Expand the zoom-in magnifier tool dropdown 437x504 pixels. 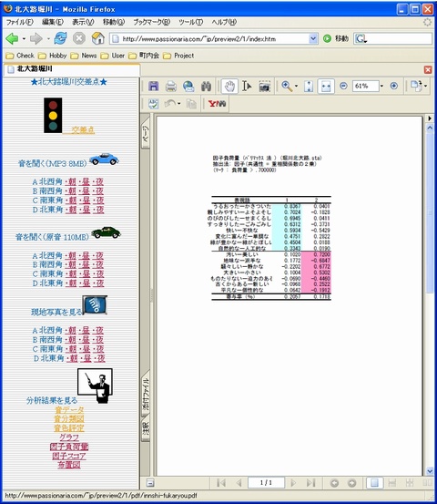pos(296,87)
